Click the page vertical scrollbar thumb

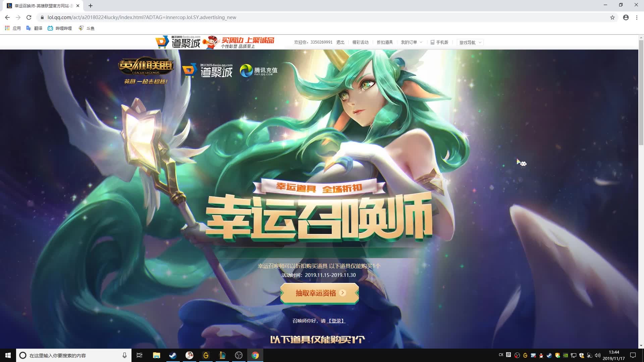(x=641, y=92)
